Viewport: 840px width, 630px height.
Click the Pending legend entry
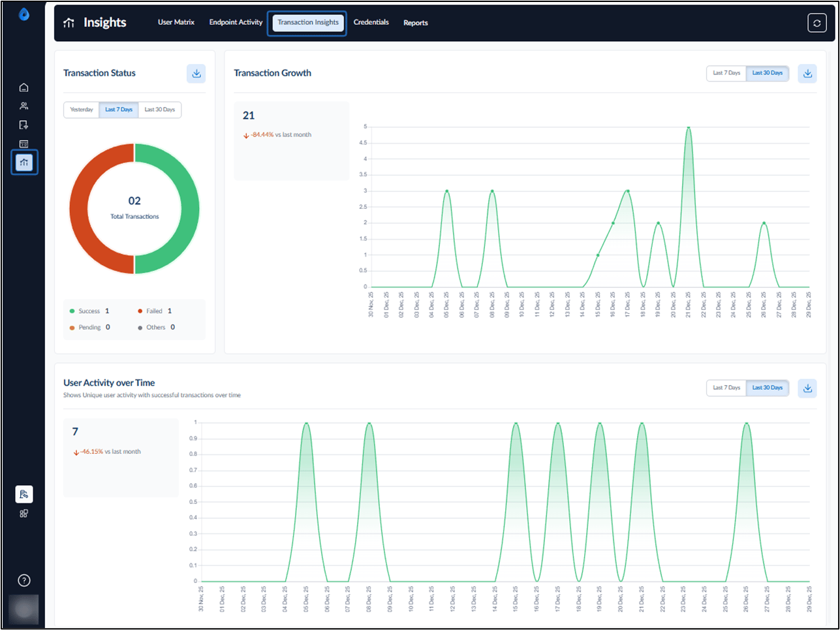[x=90, y=328]
